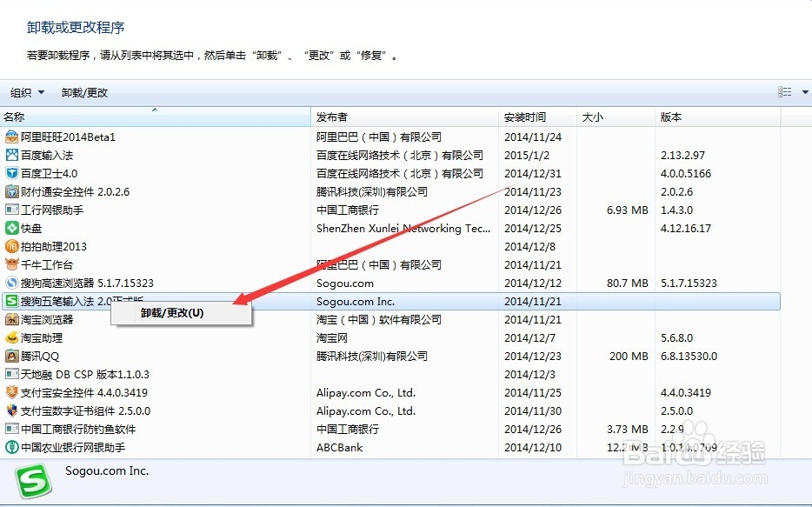Click the 支付宝安全控件 icon
The image size is (812, 507).
11,392
